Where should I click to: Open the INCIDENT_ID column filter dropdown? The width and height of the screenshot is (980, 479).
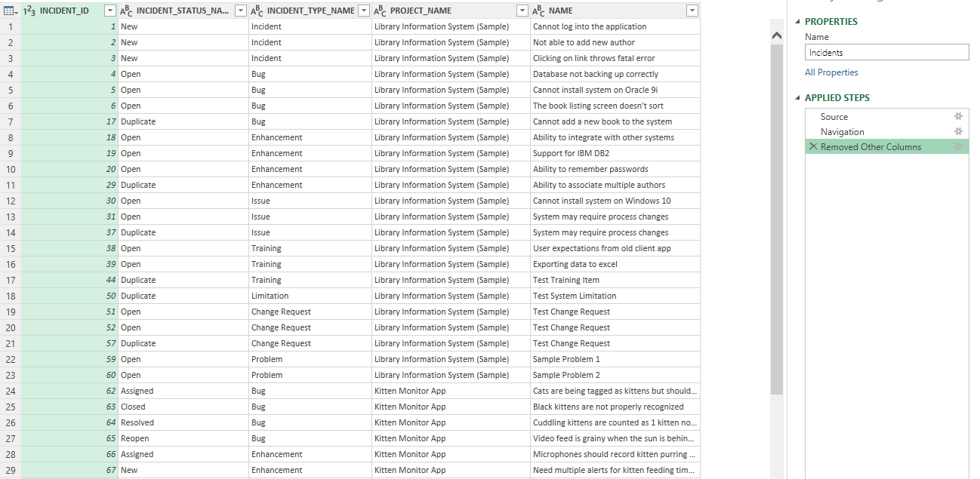pos(109,11)
